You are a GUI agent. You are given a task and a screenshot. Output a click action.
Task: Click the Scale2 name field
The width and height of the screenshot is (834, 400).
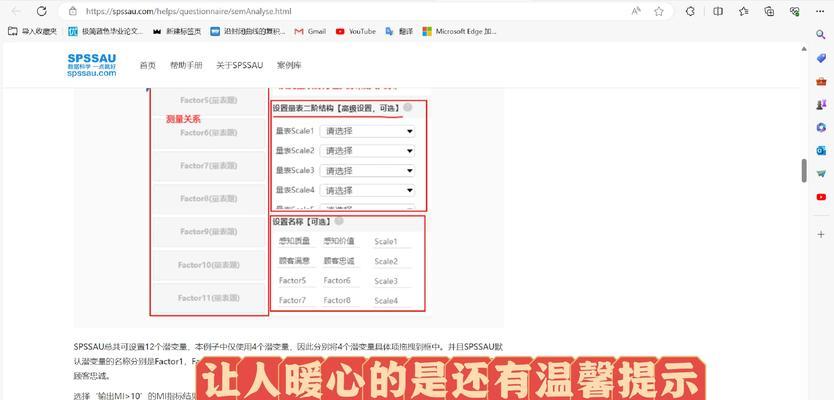pos(393,261)
